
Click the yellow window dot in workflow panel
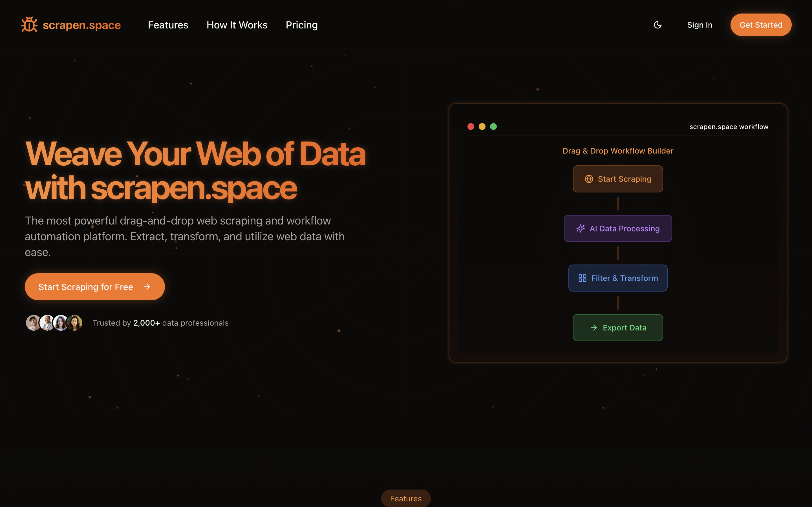click(x=482, y=126)
